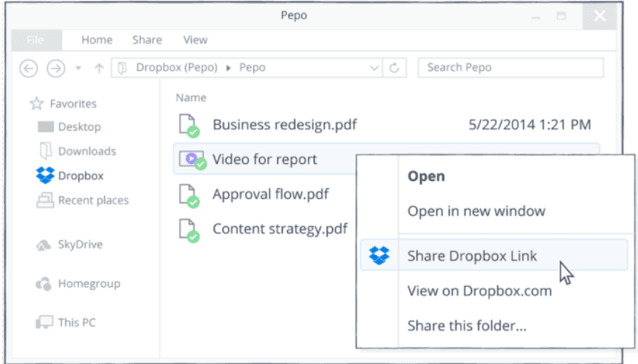Image resolution: width=638 pixels, height=364 pixels.
Task: Navigate back with the back arrow
Action: [29, 68]
